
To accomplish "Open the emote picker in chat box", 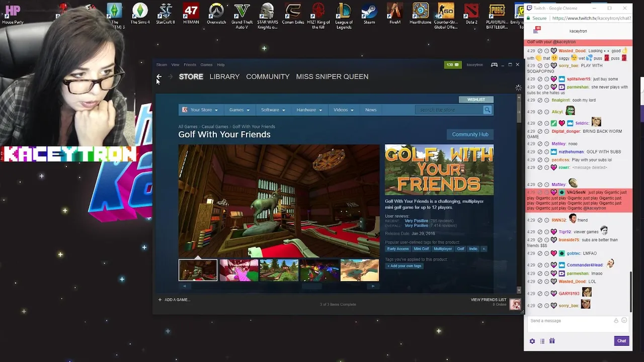I will (624, 320).
